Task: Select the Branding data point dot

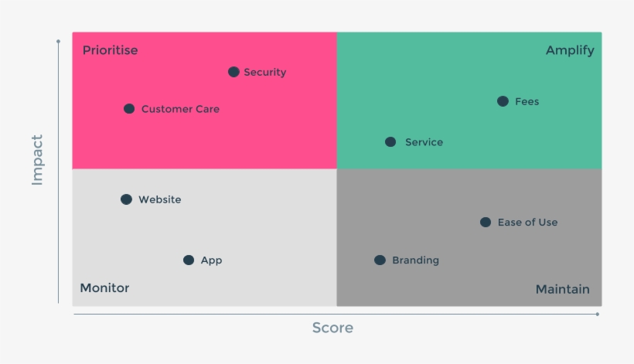Action: point(380,260)
